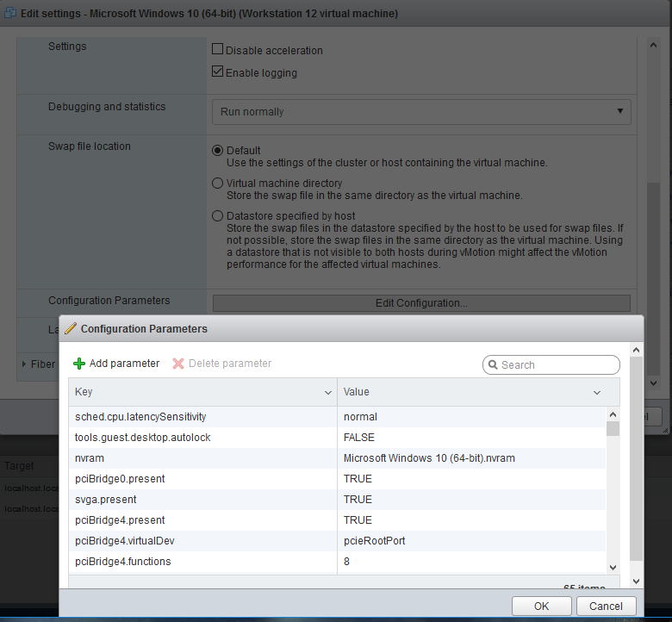
Task: Click parameter table scroll up arrow
Action: point(613,414)
